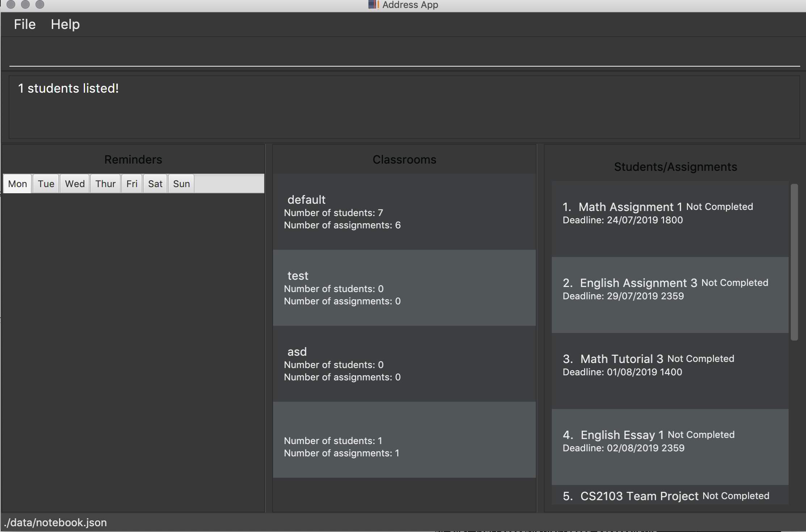The width and height of the screenshot is (806, 532).
Task: Select the unnamed classroom with 1 student
Action: pyautogui.click(x=404, y=440)
